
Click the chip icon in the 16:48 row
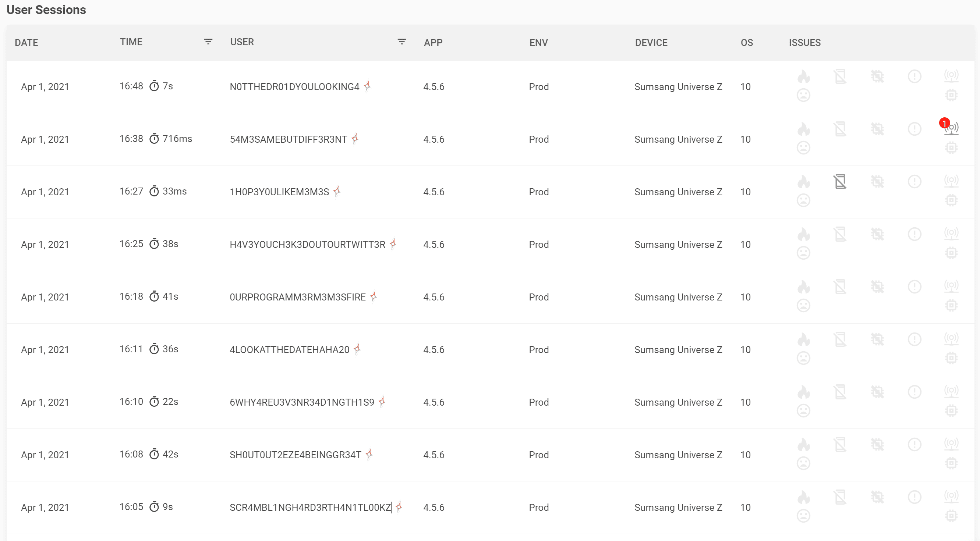pos(951,95)
